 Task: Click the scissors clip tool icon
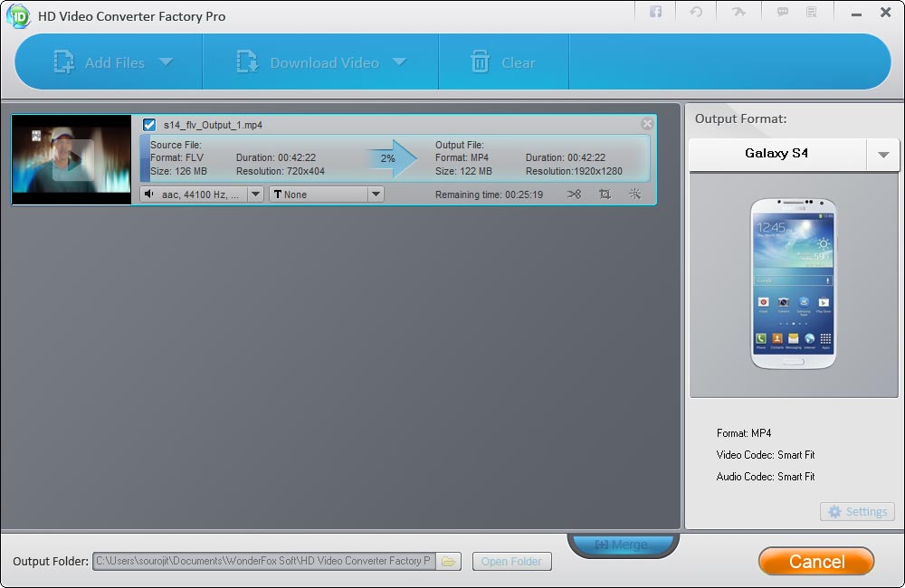[x=574, y=194]
